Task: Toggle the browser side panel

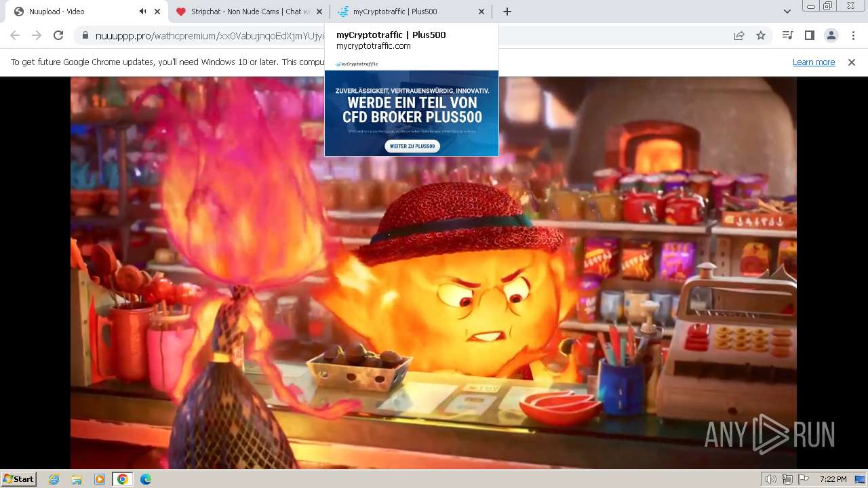Action: pos(809,36)
